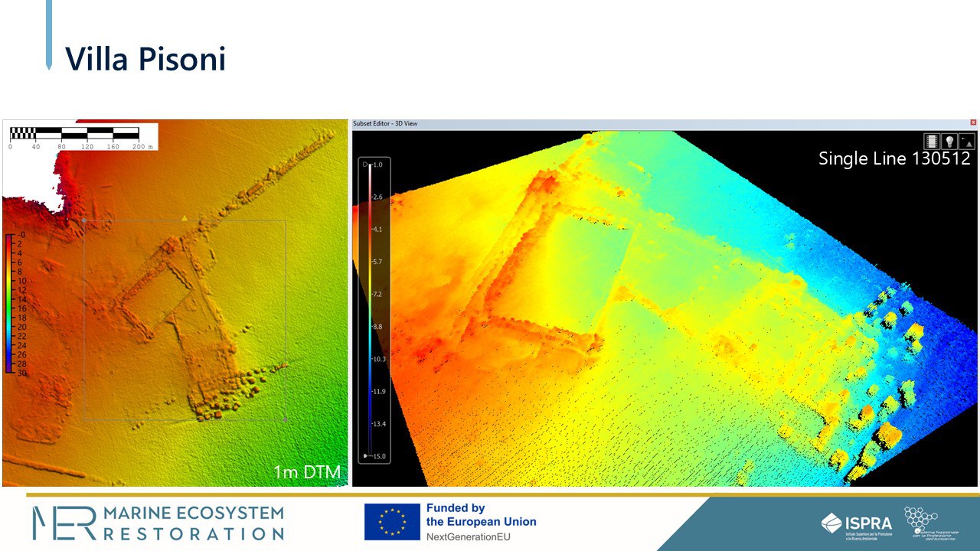Click the 'Villa Pisoni' slide title
Image resolution: width=980 pixels, height=551 pixels.
145,59
